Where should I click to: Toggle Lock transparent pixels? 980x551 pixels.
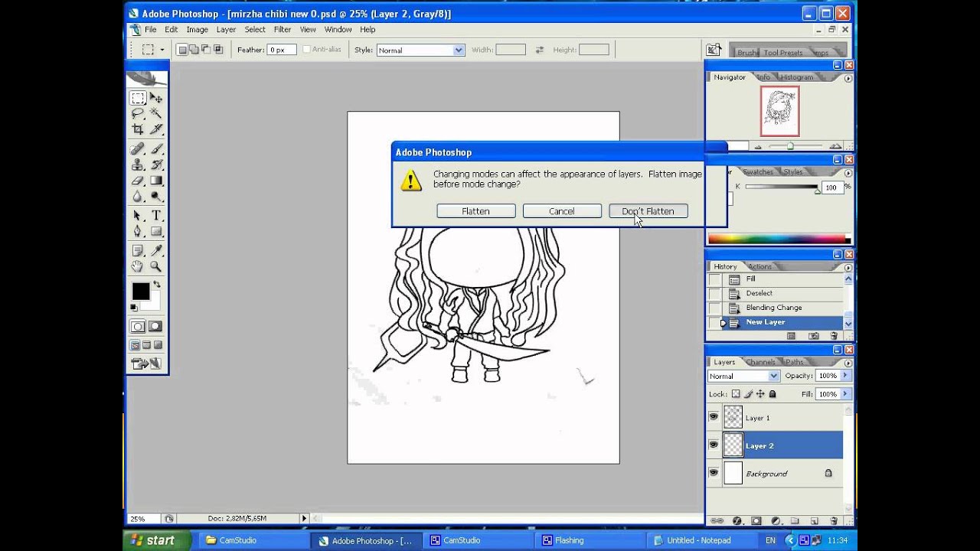click(x=736, y=394)
